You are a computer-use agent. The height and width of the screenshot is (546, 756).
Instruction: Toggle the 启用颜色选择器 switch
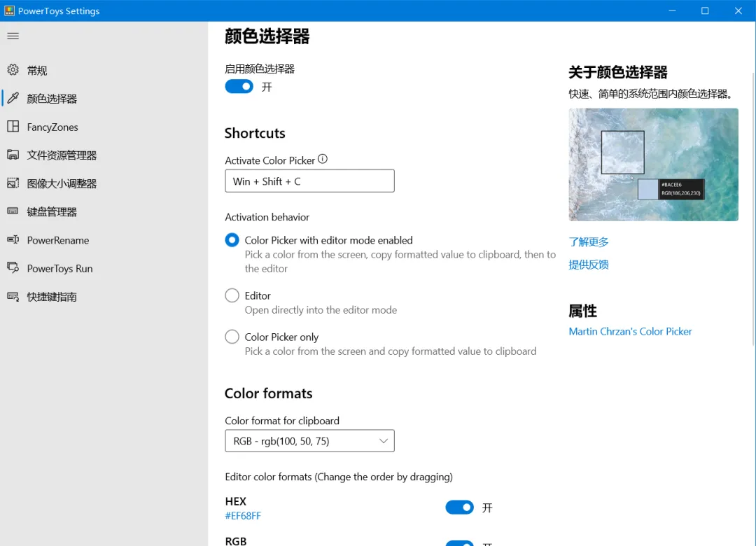[x=239, y=86]
